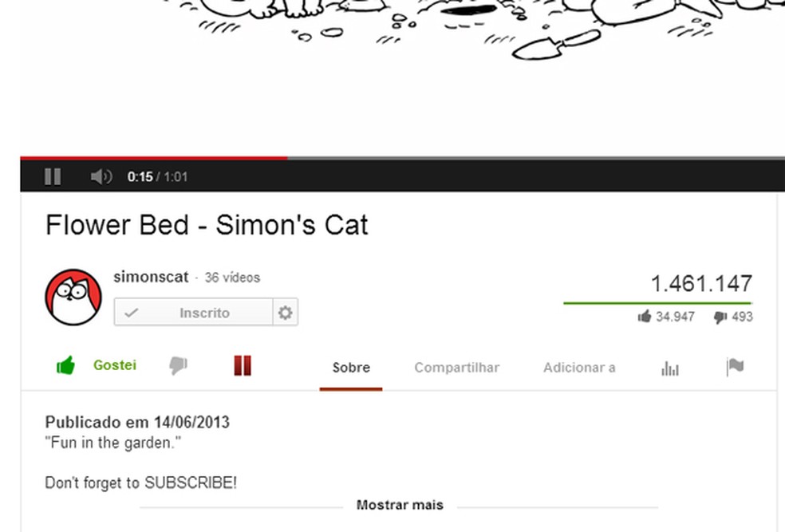Report the video with the flag icon

click(735, 367)
